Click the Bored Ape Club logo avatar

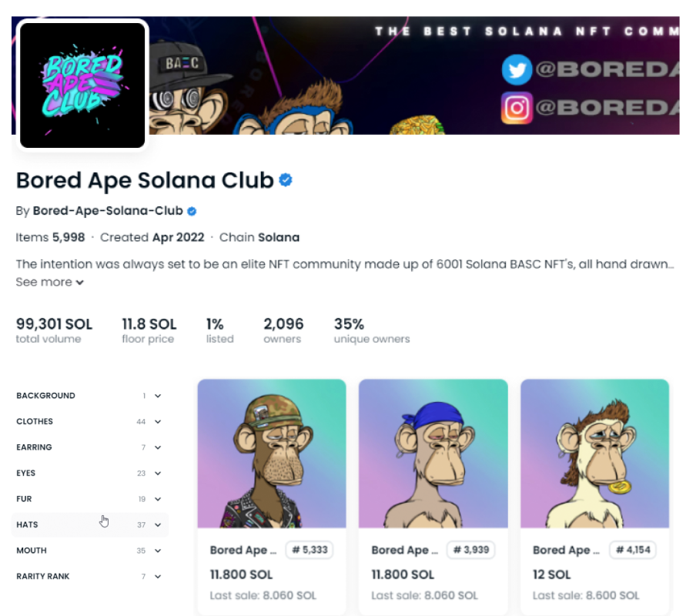(x=82, y=85)
